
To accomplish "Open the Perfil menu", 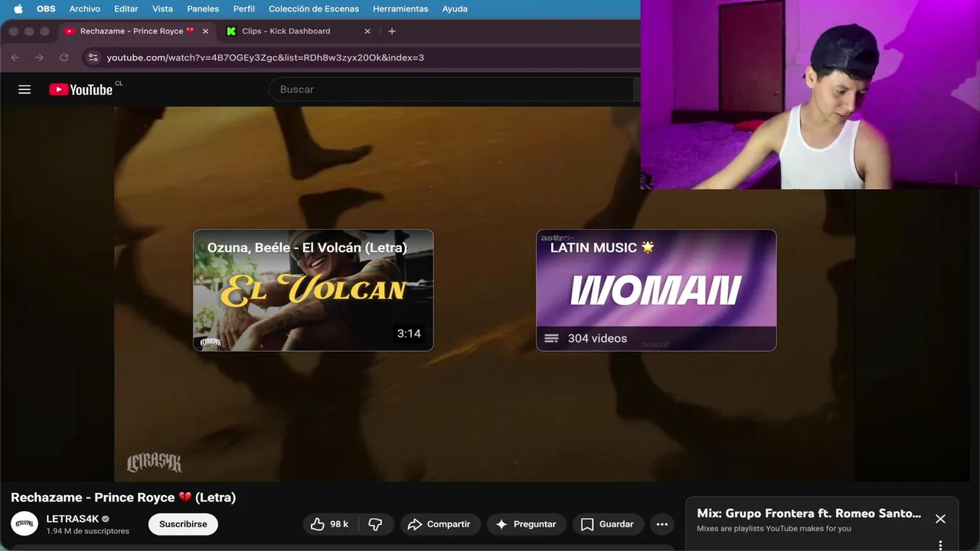I will point(244,9).
